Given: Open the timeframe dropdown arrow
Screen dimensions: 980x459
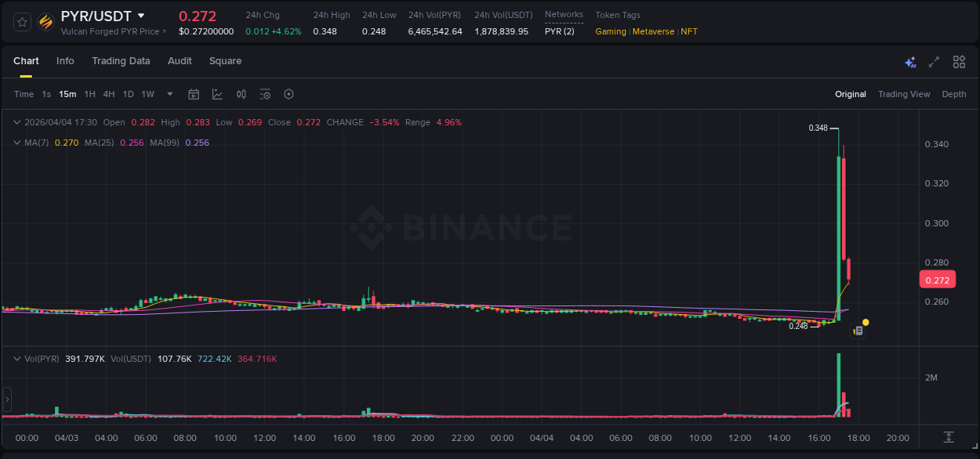Looking at the screenshot, I should pos(169,94).
